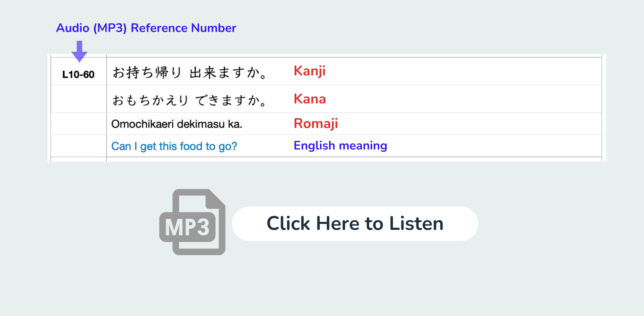644x316 pixels.
Task: Click the blue Can I get this food to go? text
Action: pyautogui.click(x=174, y=146)
